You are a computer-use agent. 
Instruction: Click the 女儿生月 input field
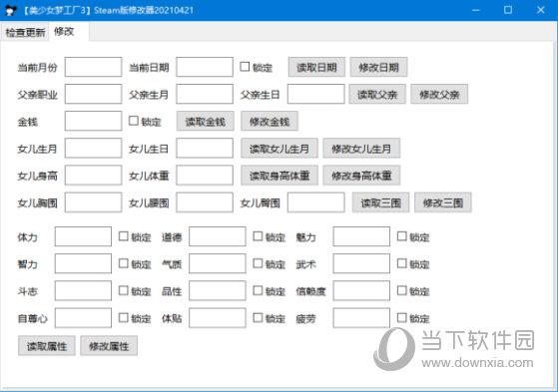pos(93,148)
